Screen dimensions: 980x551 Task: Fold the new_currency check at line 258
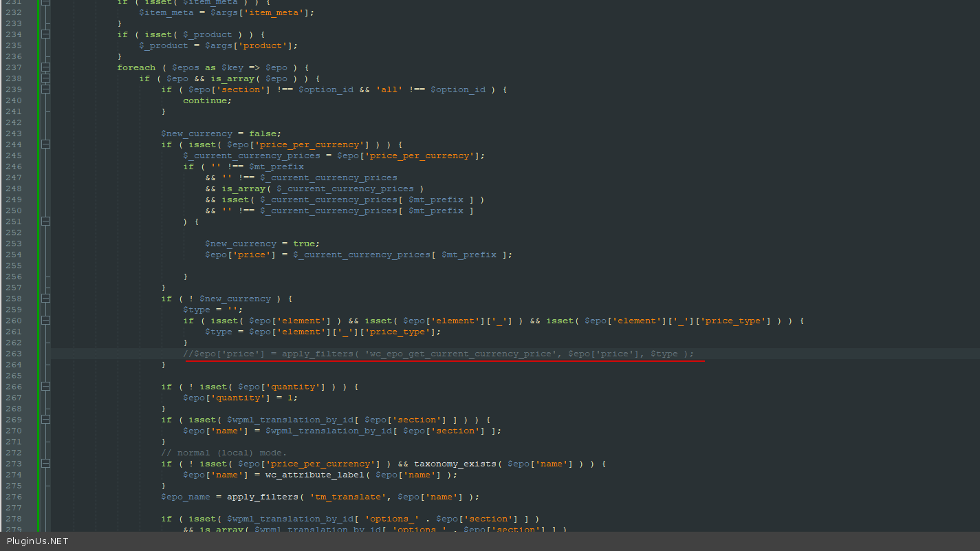click(45, 299)
